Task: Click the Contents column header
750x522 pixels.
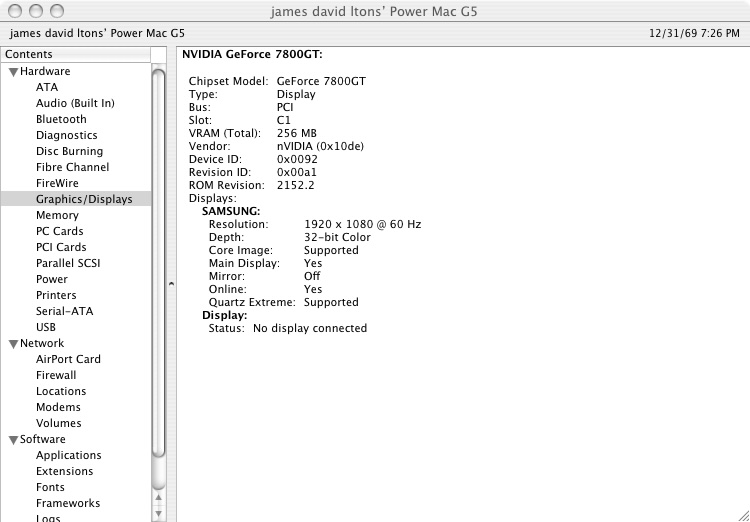Action: [76, 55]
